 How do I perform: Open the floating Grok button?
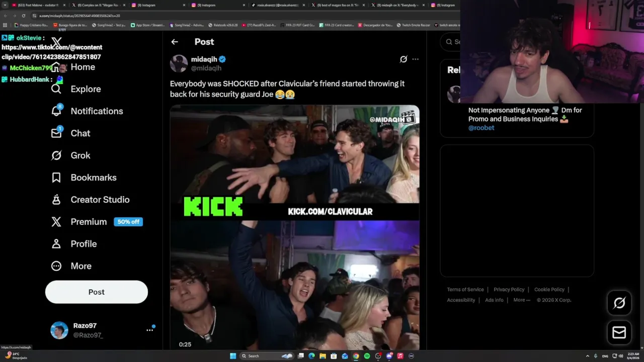pos(619,303)
